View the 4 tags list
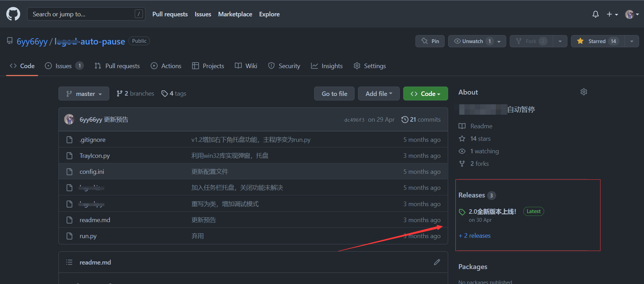This screenshot has width=644, height=284. (x=174, y=94)
